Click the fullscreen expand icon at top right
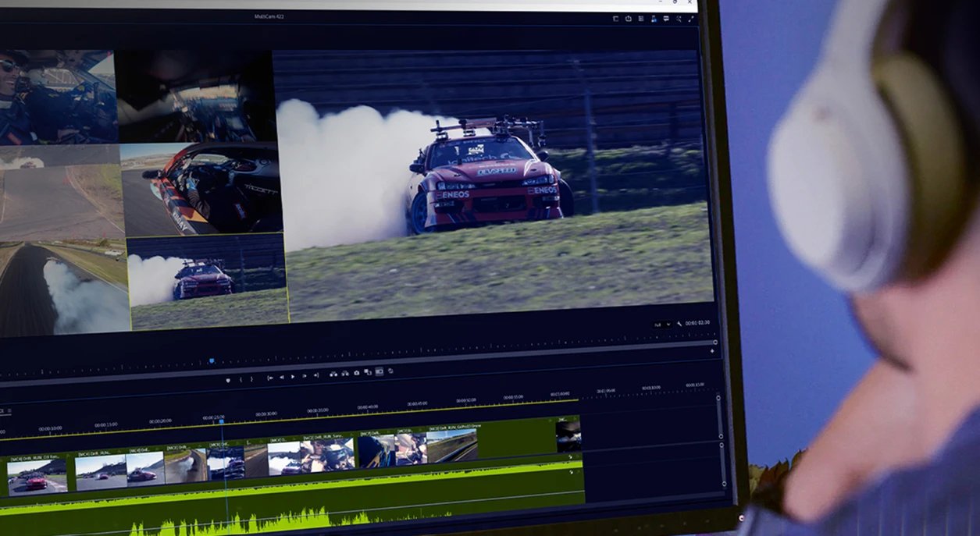The height and width of the screenshot is (536, 980). tap(690, 19)
